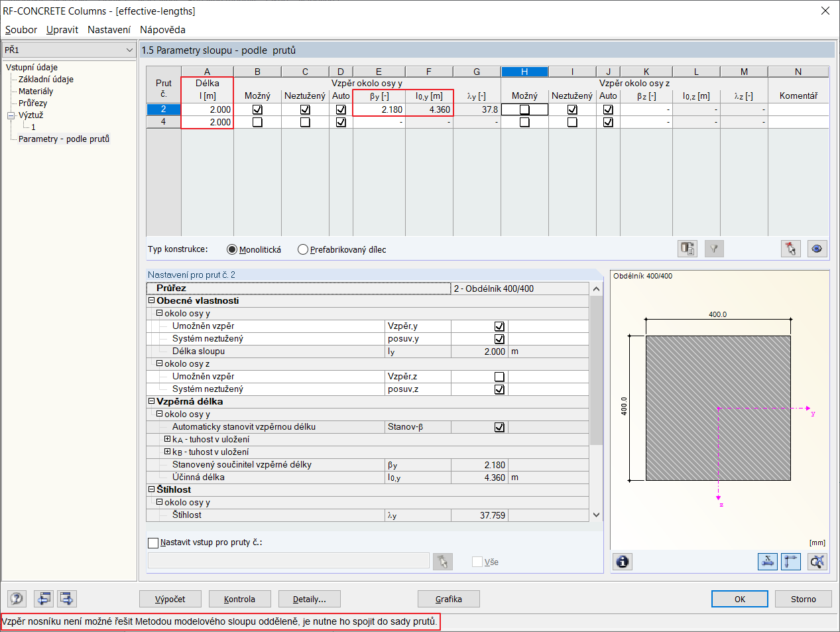The height and width of the screenshot is (632, 840).
Task: Open the Nápověda menu
Action: pos(162,30)
